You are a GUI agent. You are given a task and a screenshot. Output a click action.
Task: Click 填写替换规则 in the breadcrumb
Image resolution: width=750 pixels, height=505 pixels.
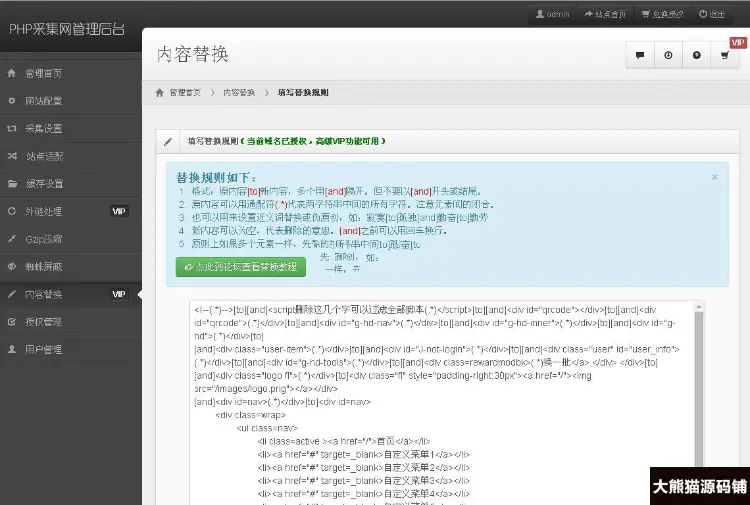click(x=303, y=93)
